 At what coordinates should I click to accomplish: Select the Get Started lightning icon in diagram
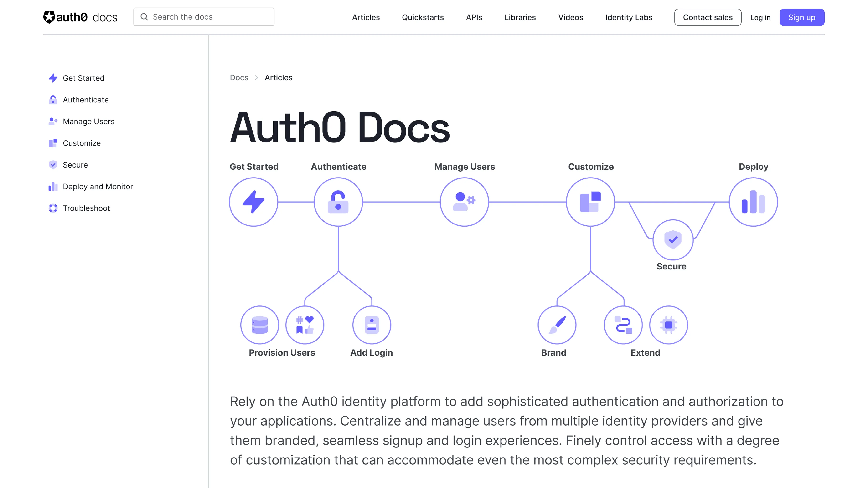click(253, 202)
